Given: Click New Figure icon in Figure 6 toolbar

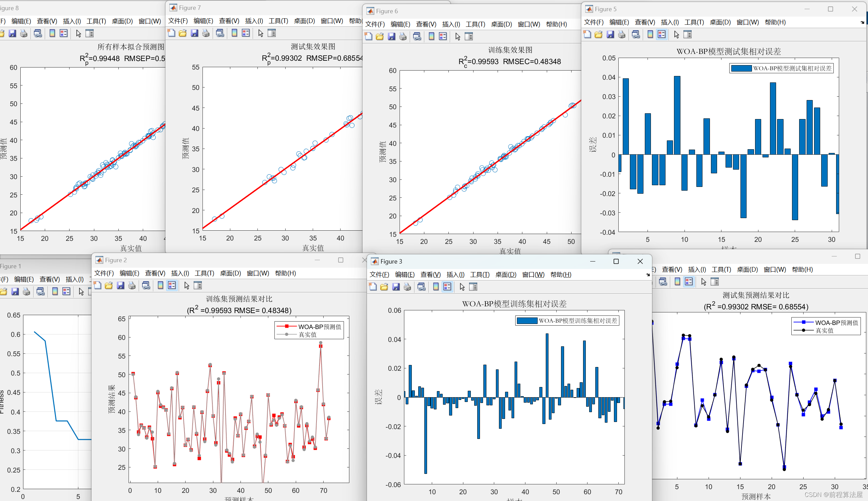Looking at the screenshot, I should point(368,37).
